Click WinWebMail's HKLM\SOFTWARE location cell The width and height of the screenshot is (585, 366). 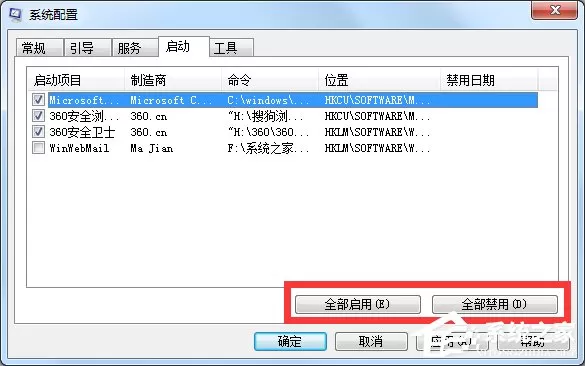click(377, 148)
